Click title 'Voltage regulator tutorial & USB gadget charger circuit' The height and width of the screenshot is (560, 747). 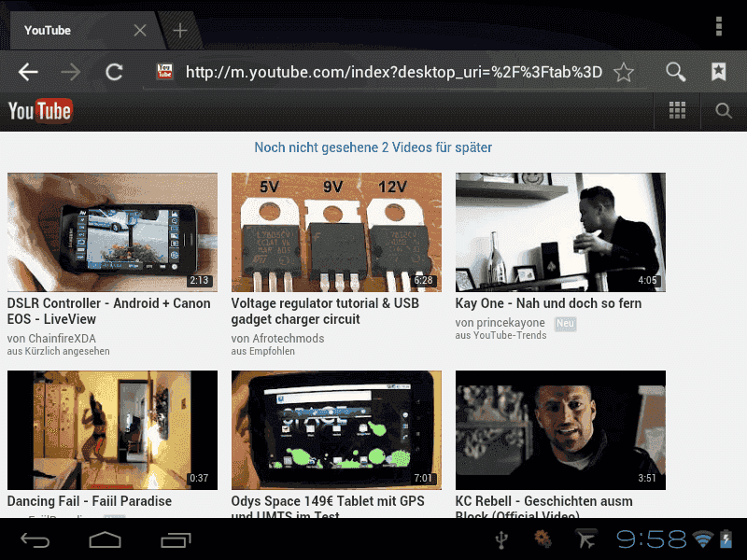pos(325,311)
